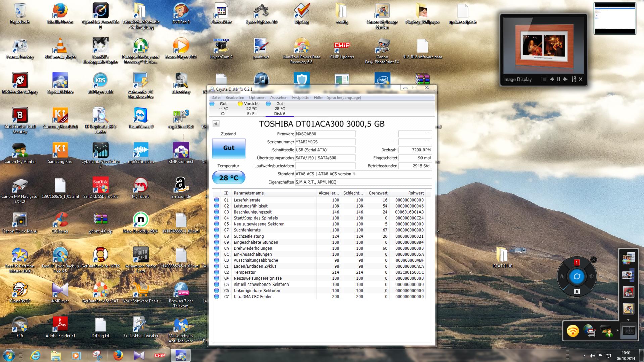This screenshot has width=644, height=362.
Task: Show hidden system tray icons
Action: [x=584, y=356]
